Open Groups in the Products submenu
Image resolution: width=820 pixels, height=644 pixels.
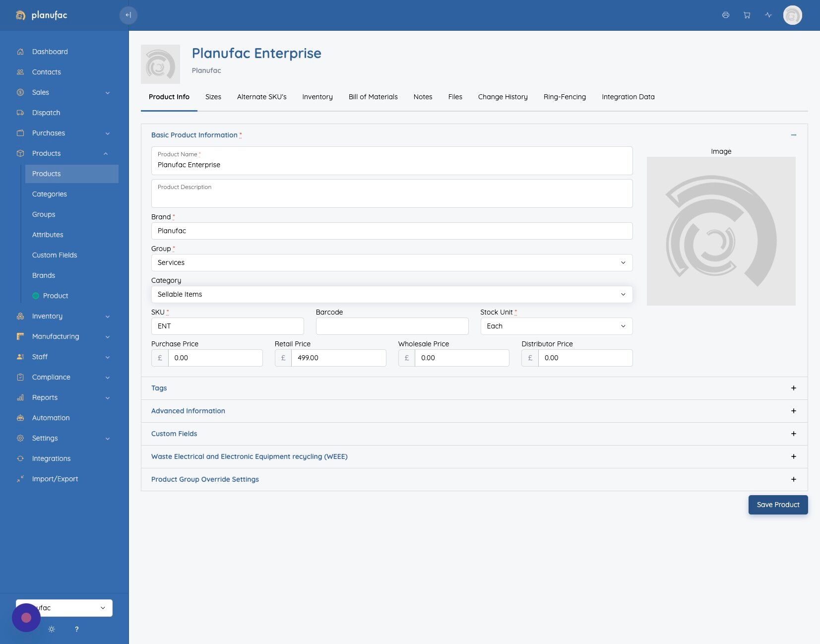(44, 214)
